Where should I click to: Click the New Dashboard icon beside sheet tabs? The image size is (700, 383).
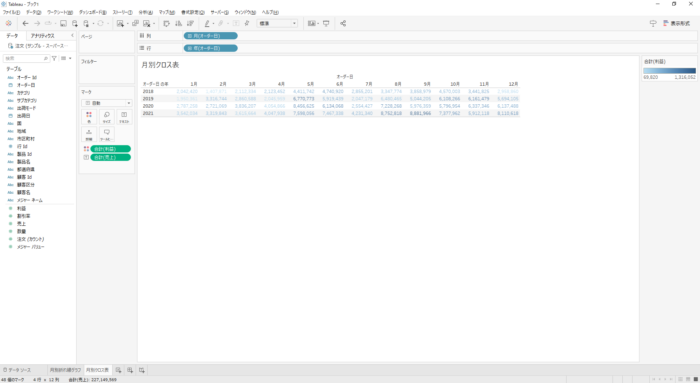click(130, 370)
